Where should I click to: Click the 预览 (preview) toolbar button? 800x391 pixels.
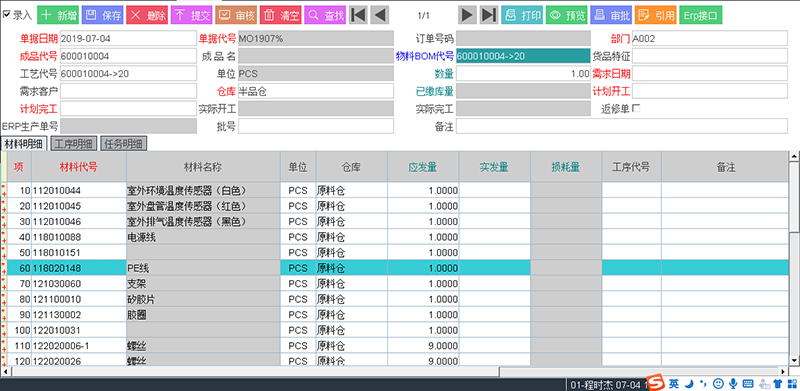point(566,15)
